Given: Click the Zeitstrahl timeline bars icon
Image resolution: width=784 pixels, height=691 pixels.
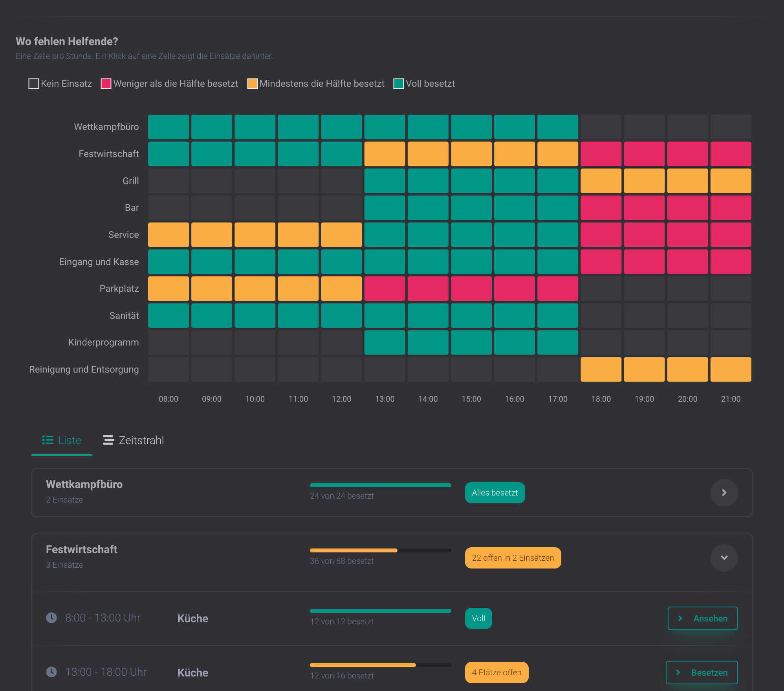Looking at the screenshot, I should point(108,440).
